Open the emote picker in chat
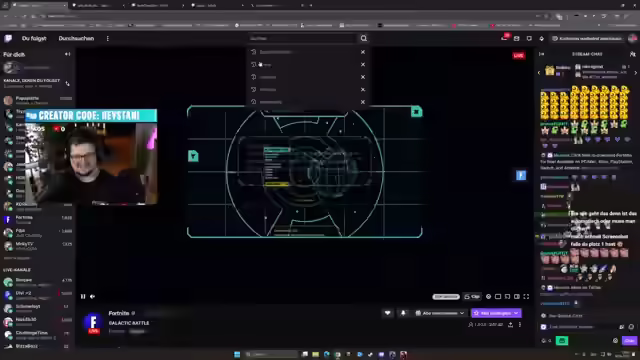Viewport: 640px width, 360px height. click(x=631, y=327)
